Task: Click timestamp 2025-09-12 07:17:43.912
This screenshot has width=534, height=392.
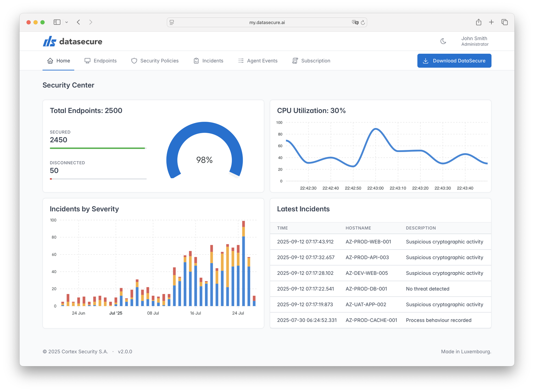Action: click(x=305, y=242)
